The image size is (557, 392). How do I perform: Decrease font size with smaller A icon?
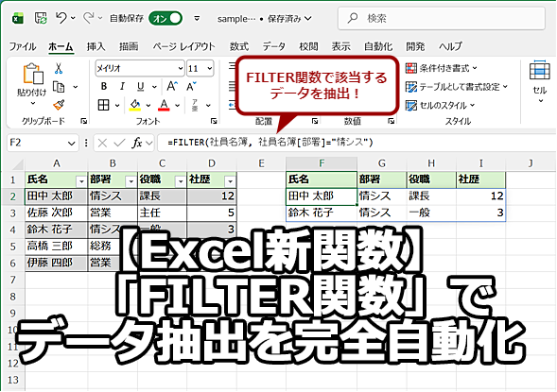click(x=191, y=86)
